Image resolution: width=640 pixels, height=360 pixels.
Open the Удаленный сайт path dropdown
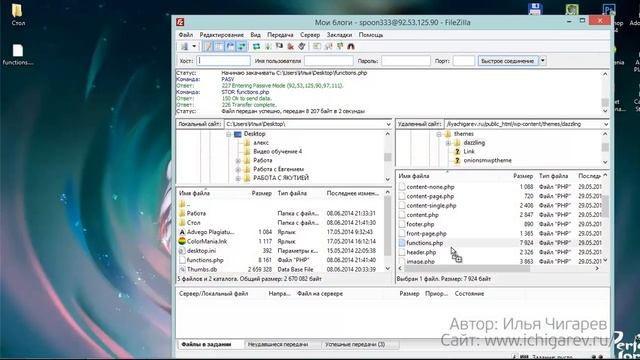pos(606,124)
